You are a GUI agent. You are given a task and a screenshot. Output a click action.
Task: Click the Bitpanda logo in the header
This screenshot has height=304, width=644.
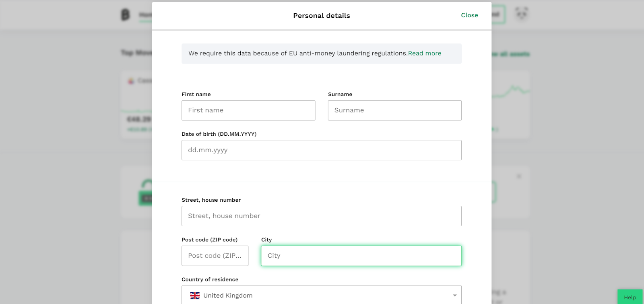[x=126, y=15]
